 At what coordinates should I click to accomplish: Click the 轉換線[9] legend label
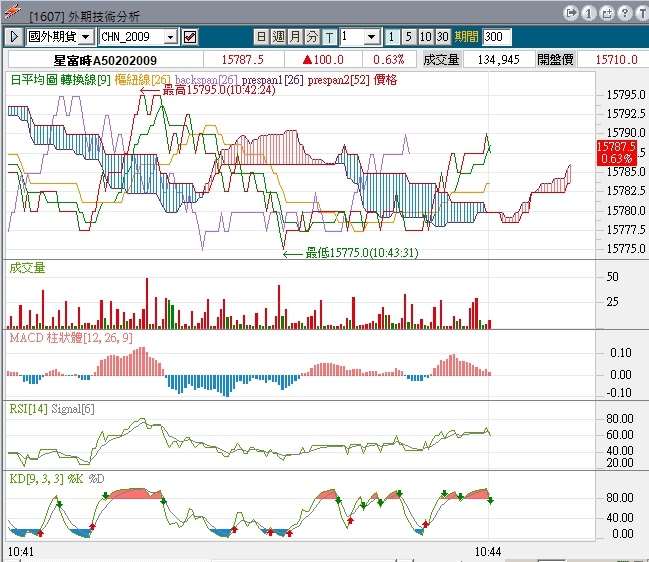click(x=85, y=80)
